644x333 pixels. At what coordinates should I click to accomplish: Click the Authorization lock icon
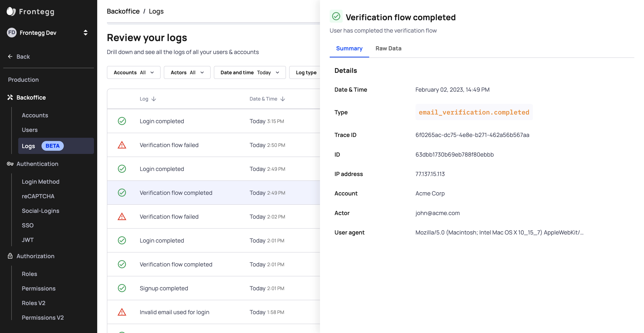tap(10, 256)
